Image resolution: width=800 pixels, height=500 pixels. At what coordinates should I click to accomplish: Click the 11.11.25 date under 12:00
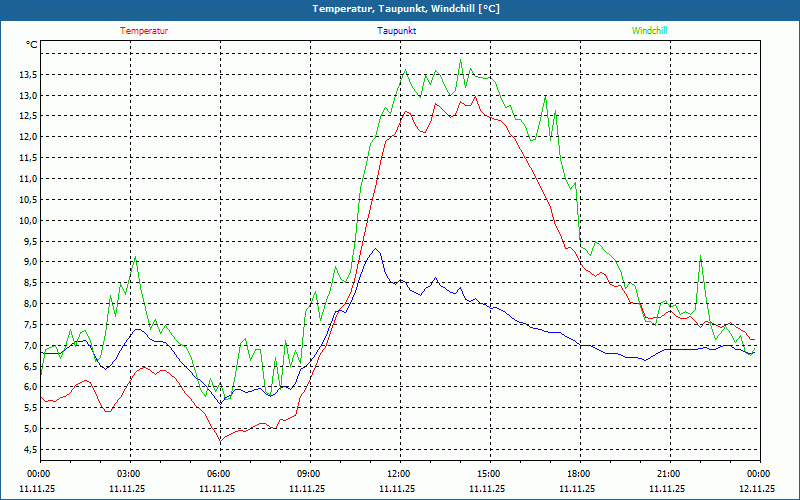[x=397, y=488]
